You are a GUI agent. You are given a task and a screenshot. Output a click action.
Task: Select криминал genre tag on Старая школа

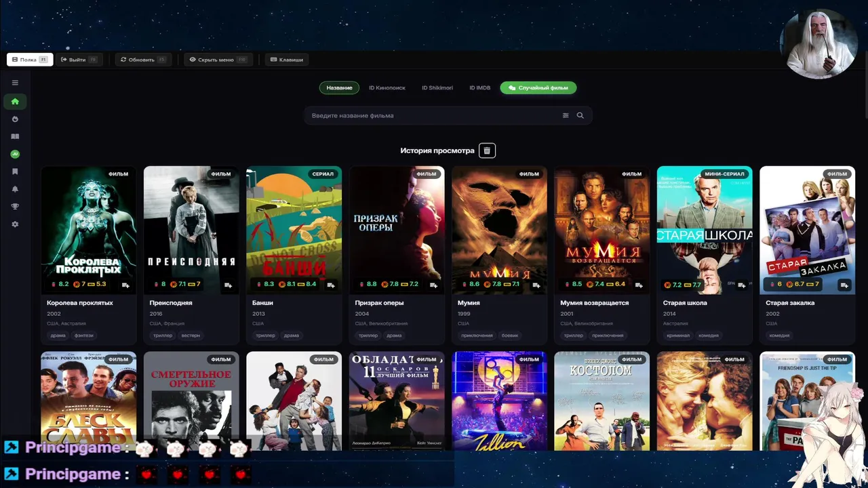(678, 335)
